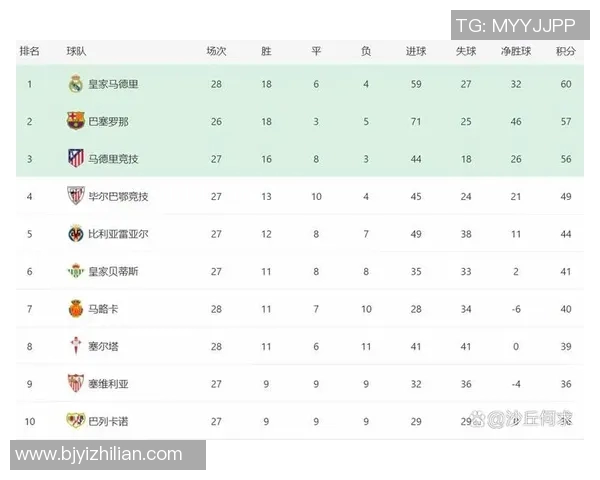The width and height of the screenshot is (600, 480).
Task: Click the Real Madrid club crest
Action: pos(76,84)
